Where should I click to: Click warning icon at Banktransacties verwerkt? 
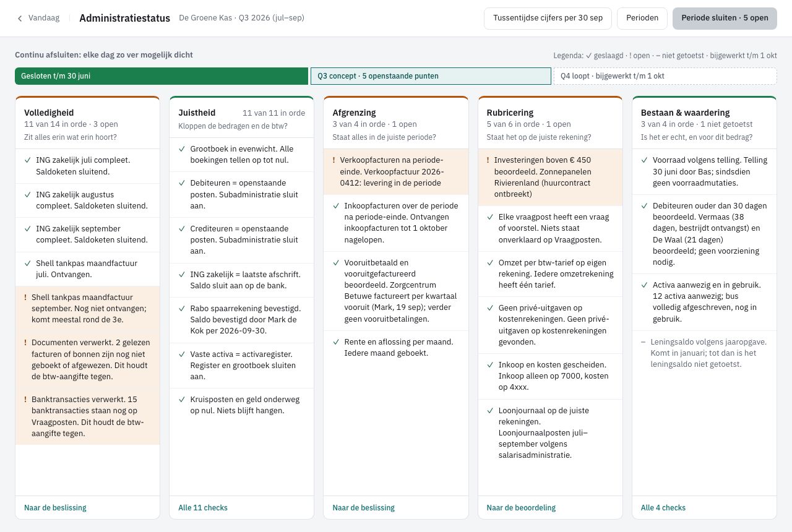[25, 400]
